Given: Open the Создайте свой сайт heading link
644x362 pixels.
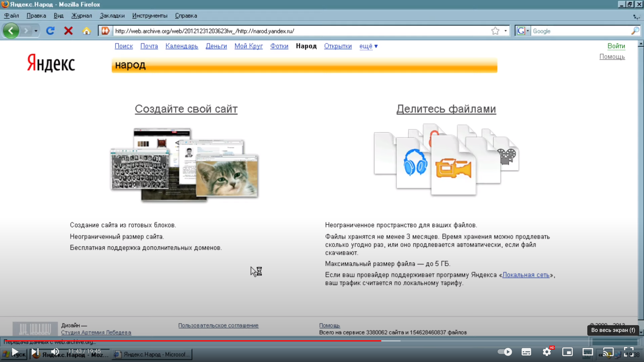Looking at the screenshot, I should pos(186,109).
